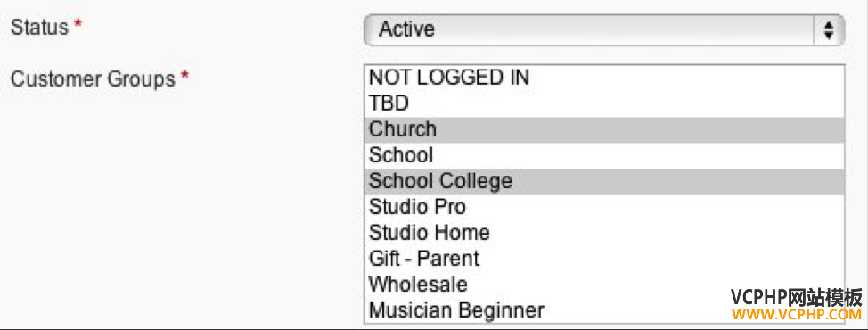Select the Studio Pro group

(604, 207)
